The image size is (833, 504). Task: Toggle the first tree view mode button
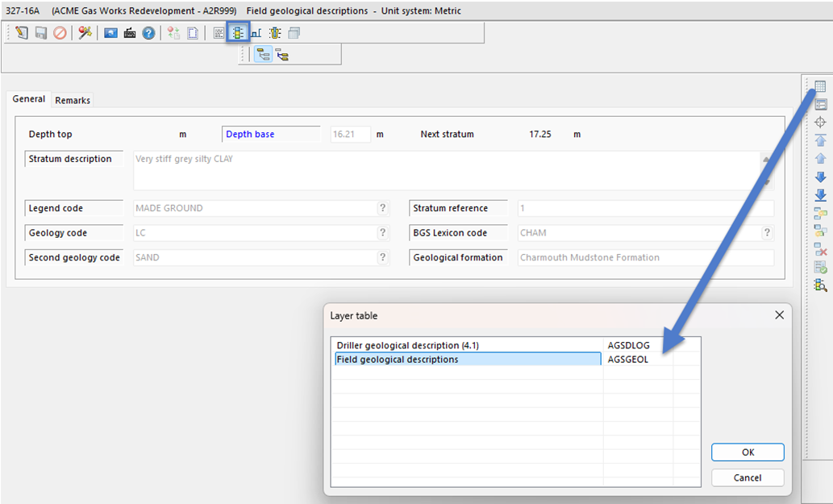263,55
